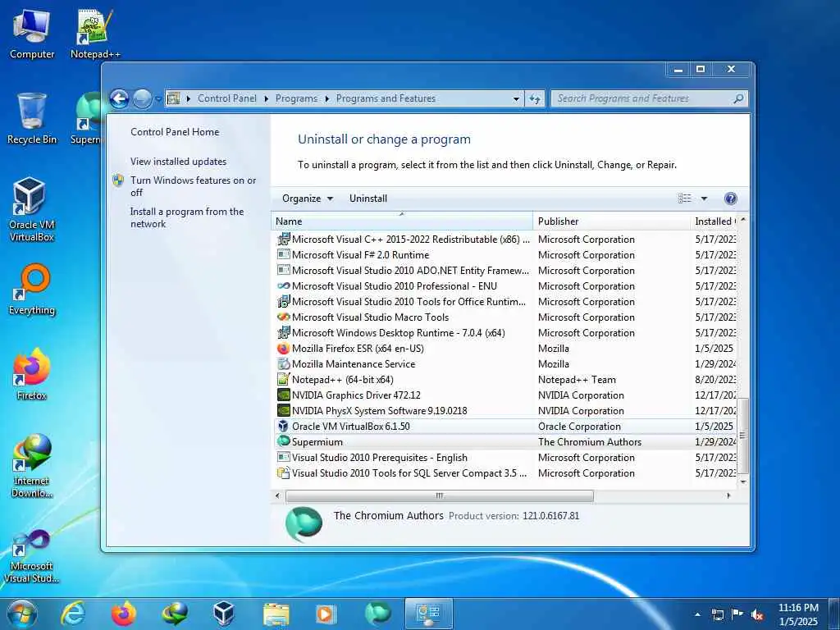Click the Supermium icon in the details pane
This screenshot has width=840, height=630.
[304, 524]
